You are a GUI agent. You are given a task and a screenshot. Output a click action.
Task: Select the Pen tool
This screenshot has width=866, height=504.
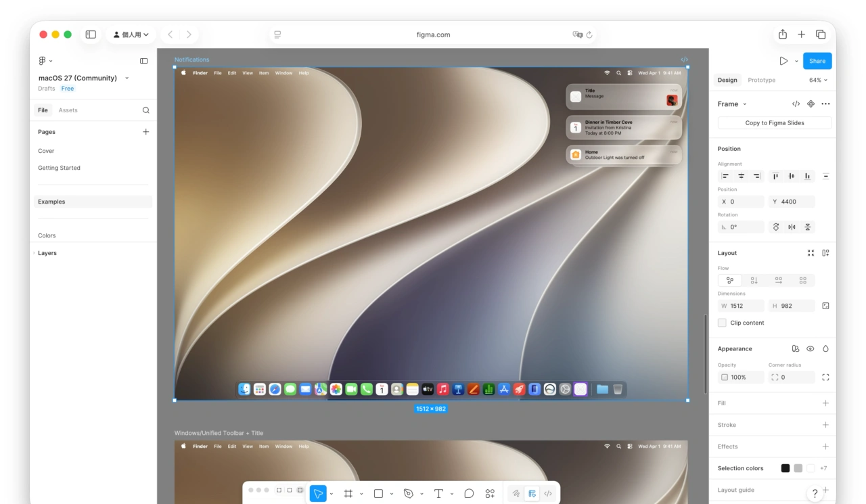pos(409,494)
